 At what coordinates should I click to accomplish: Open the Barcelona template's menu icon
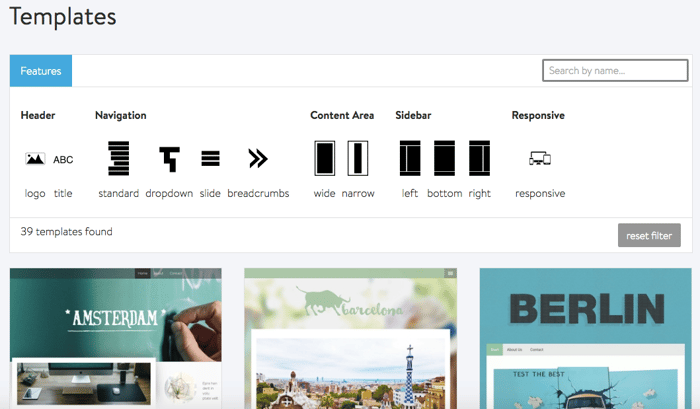[x=450, y=273]
